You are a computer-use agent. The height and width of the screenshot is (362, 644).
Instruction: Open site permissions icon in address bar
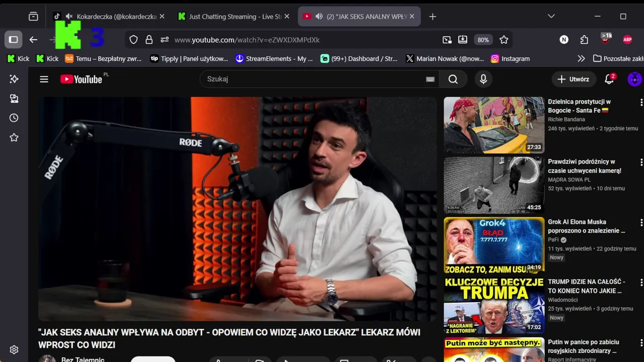tap(165, 40)
